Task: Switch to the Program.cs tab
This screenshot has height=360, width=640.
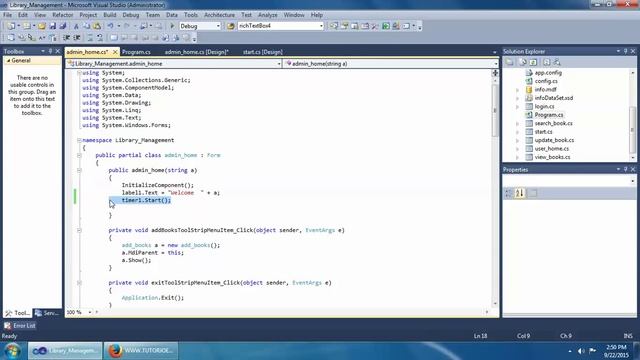Action: [136, 52]
